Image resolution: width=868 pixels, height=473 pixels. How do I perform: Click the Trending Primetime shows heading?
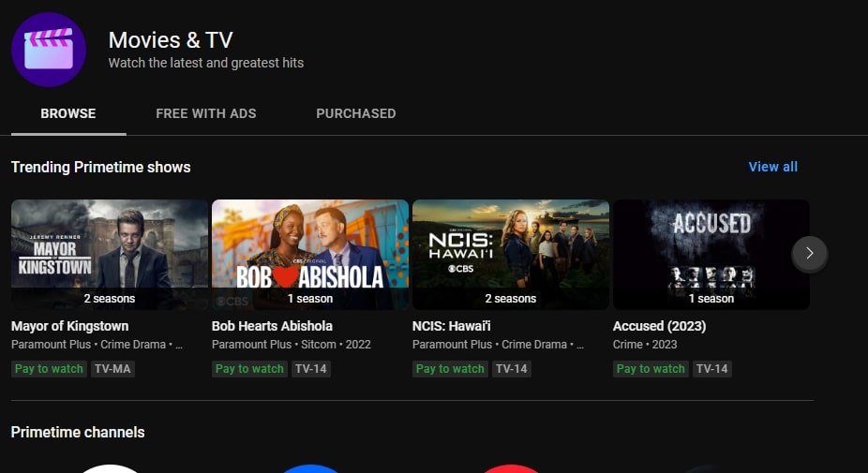point(100,167)
